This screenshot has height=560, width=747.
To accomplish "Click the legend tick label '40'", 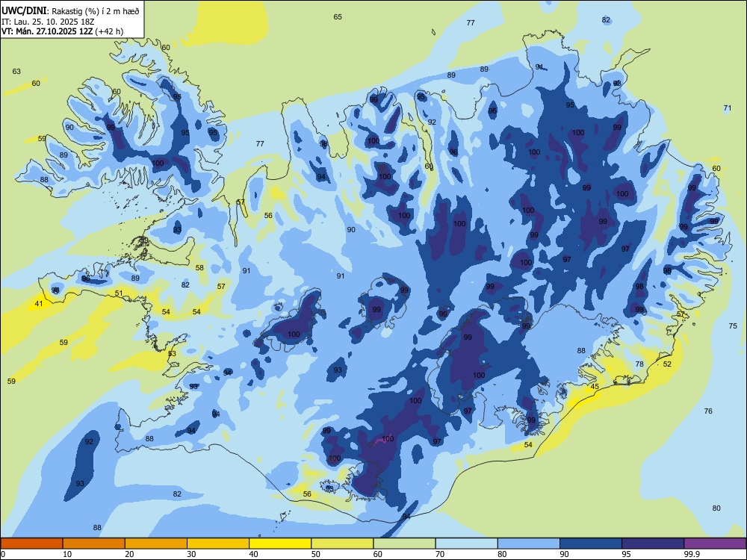I will pos(253,554).
